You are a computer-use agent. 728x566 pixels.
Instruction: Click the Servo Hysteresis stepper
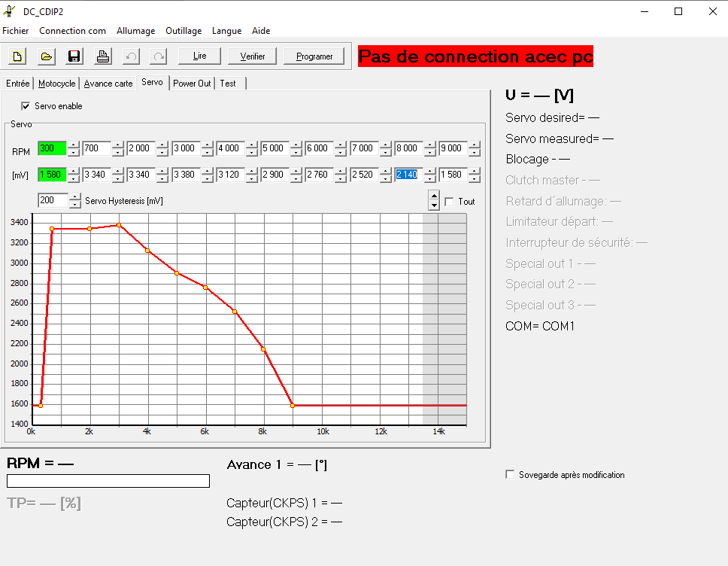click(x=74, y=200)
